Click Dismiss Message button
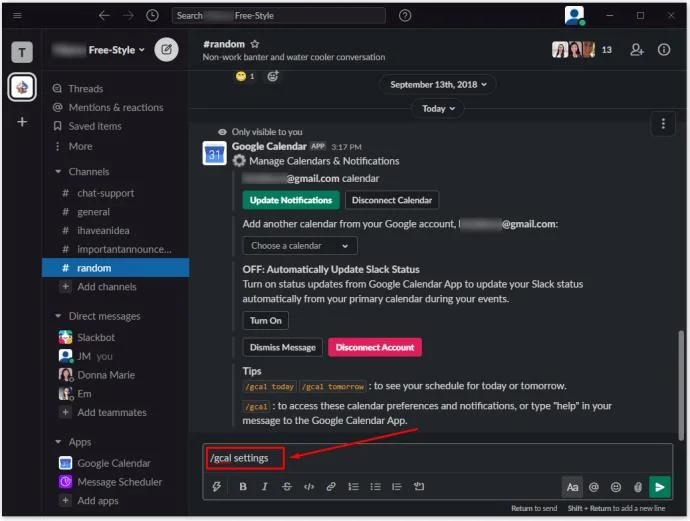Screen dimensions: 690x521 pyautogui.click(x=283, y=347)
